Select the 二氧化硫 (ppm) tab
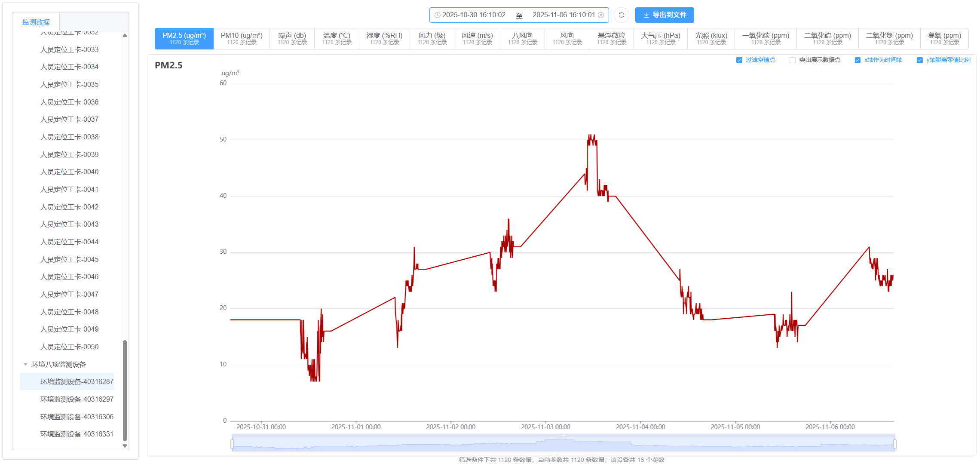The width and height of the screenshot is (980, 464). (x=827, y=39)
